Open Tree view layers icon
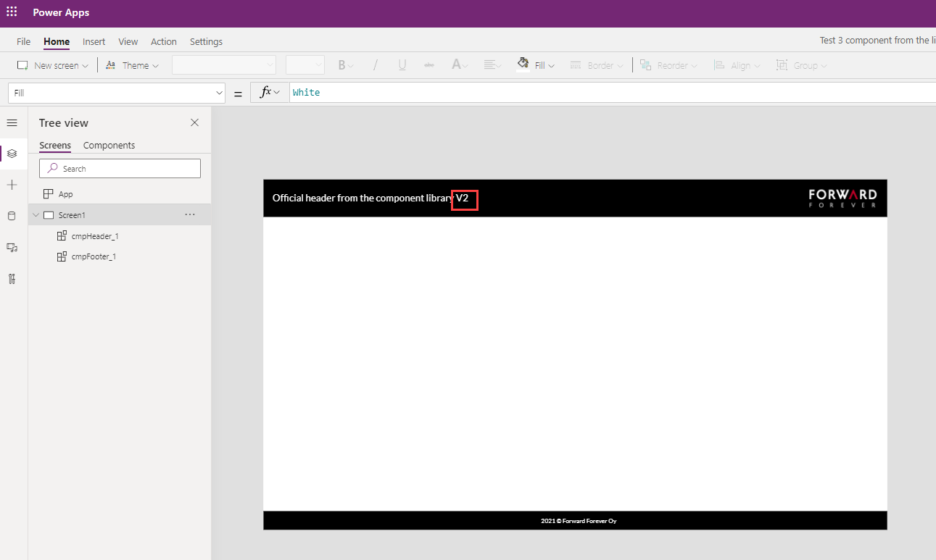The height and width of the screenshot is (560, 936). tap(12, 154)
